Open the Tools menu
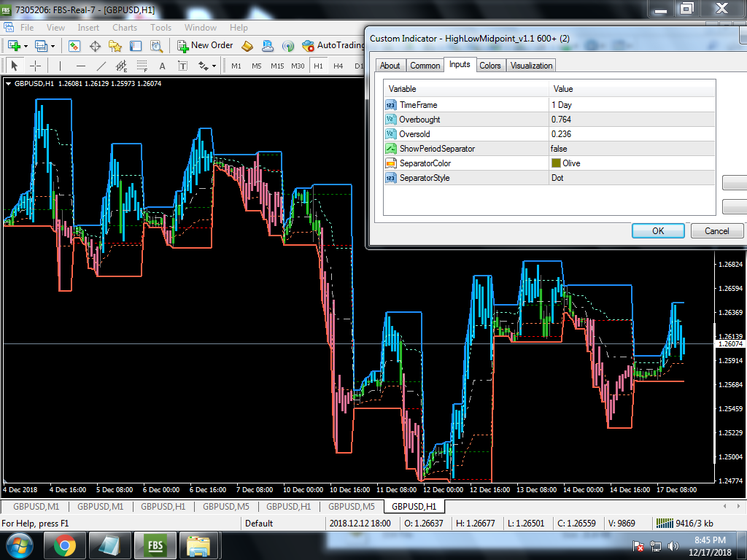Screen dimensions: 747x560 (161, 28)
